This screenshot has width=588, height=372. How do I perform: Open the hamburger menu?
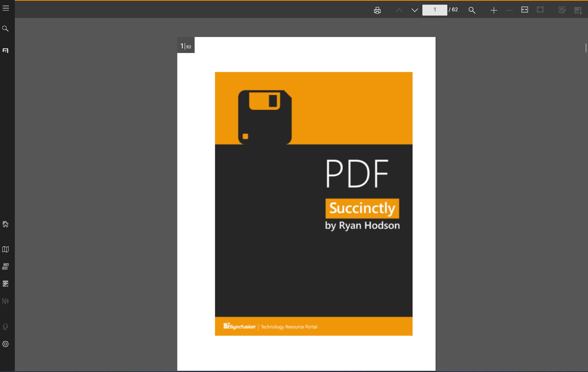click(x=6, y=8)
